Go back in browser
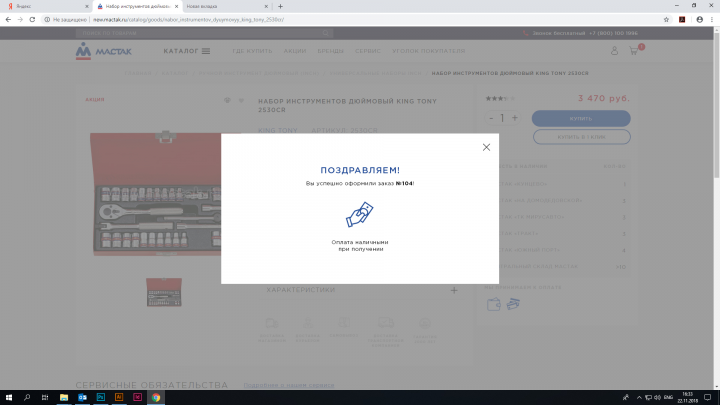This screenshot has width=720, height=405. pyautogui.click(x=8, y=19)
